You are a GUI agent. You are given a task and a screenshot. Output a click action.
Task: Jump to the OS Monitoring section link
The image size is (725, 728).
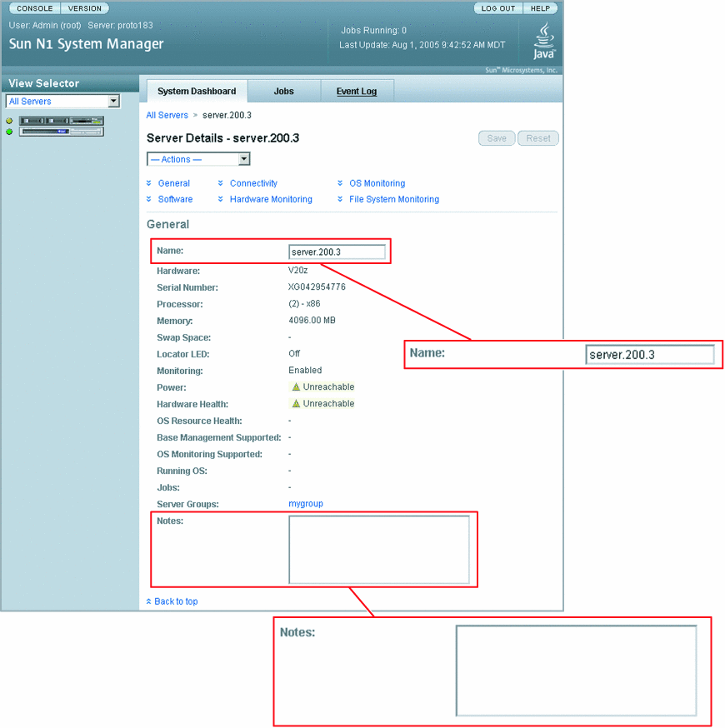(x=377, y=183)
